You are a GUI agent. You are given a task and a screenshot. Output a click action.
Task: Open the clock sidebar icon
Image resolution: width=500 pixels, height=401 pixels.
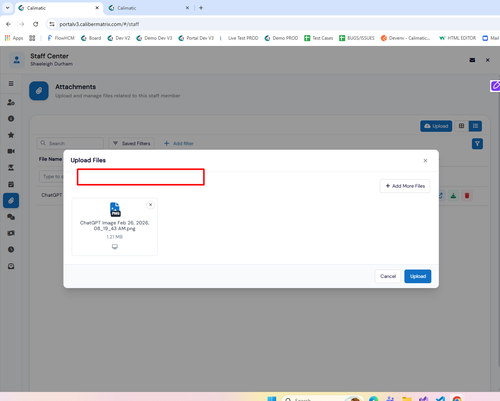tap(11, 249)
